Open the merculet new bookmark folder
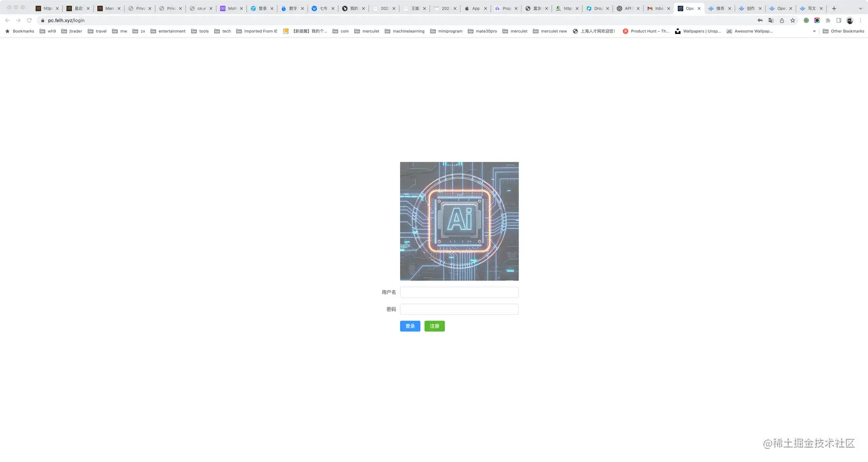The width and height of the screenshot is (868, 462). coord(549,31)
